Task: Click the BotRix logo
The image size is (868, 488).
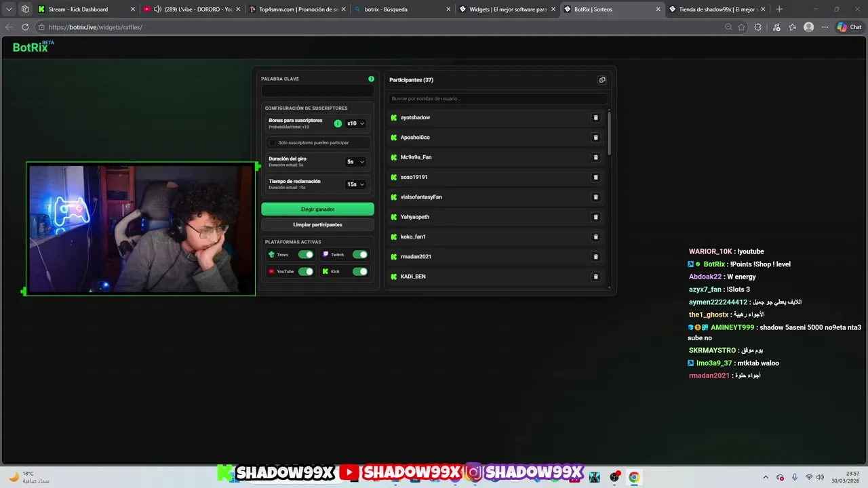Action: tap(33, 47)
